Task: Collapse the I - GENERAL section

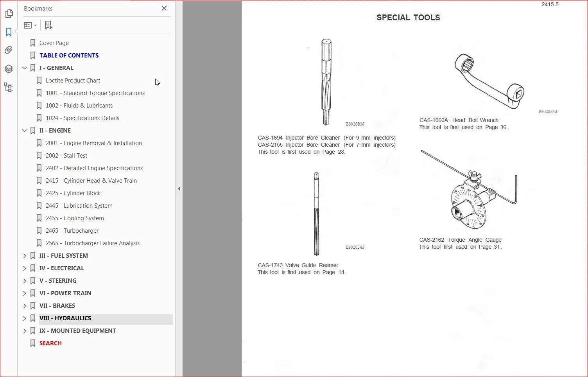Action: [25, 68]
